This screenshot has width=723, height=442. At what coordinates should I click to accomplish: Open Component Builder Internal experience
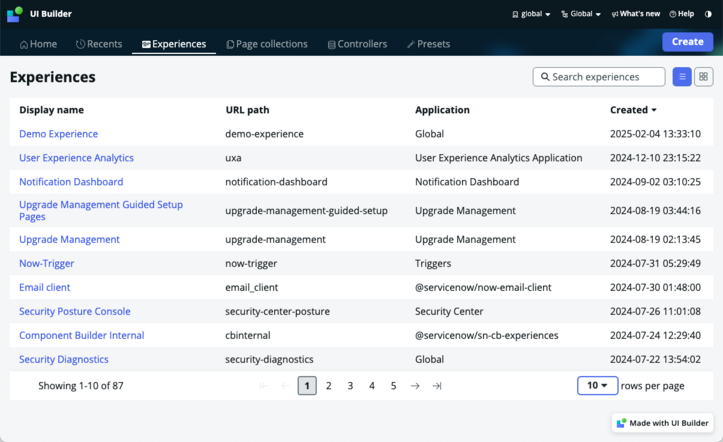click(x=82, y=335)
